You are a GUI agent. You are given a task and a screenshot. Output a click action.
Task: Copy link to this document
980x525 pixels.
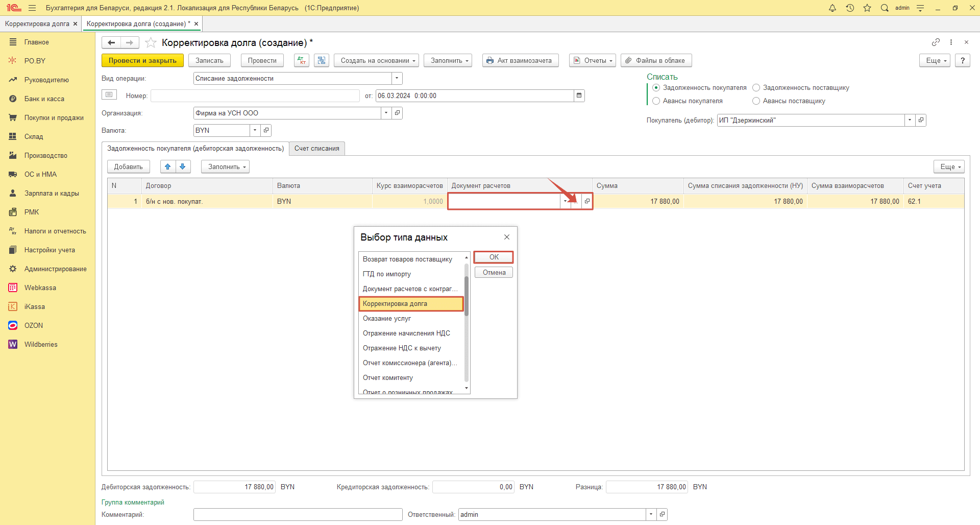coord(936,42)
